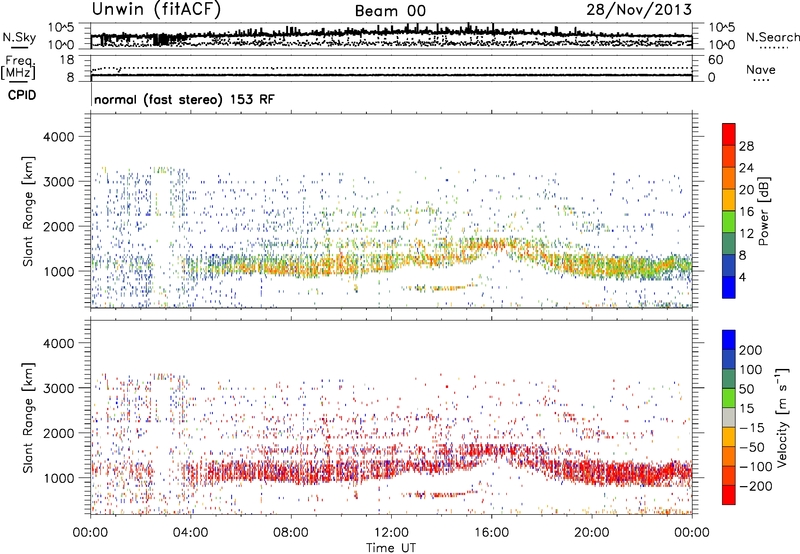Click the blue top of the velocity colorbar
Viewport: 800px width, 554px height.
(729, 340)
